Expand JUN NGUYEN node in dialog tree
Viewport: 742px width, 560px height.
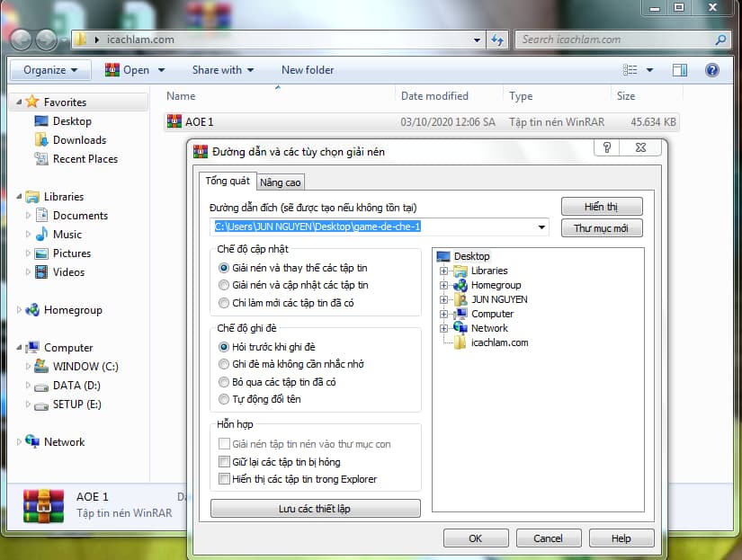click(x=443, y=299)
